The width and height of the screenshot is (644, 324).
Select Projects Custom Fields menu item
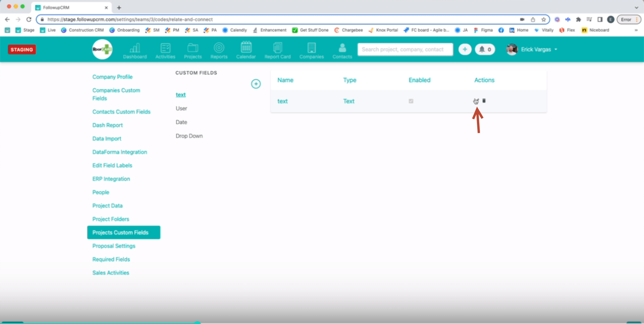[x=124, y=232]
